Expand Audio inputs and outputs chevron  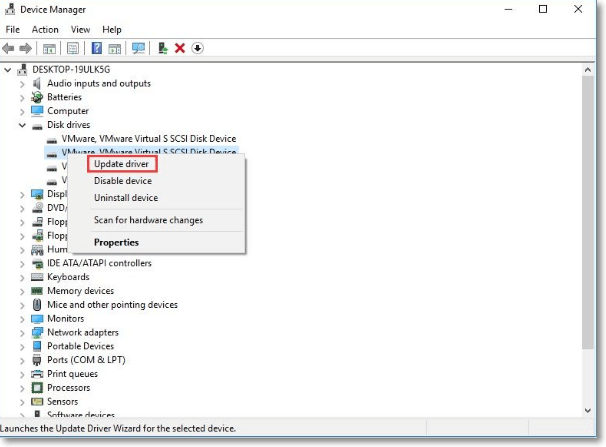(22, 84)
